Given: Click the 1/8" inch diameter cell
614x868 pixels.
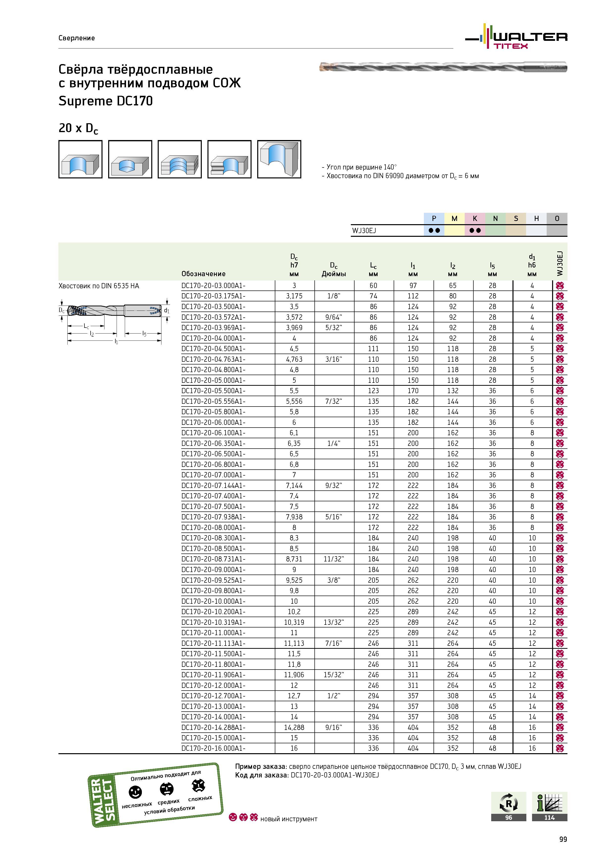Looking at the screenshot, I should tap(334, 296).
